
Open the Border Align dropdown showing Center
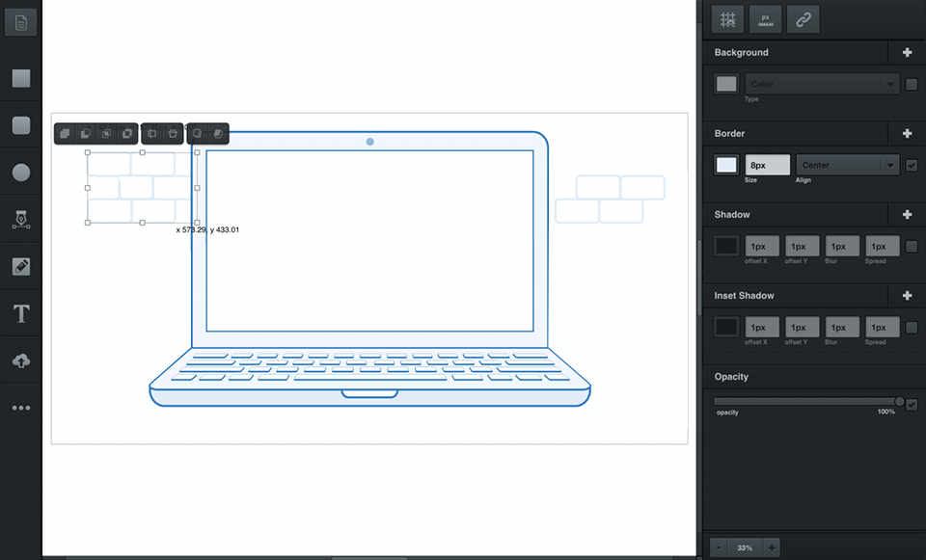(x=846, y=164)
